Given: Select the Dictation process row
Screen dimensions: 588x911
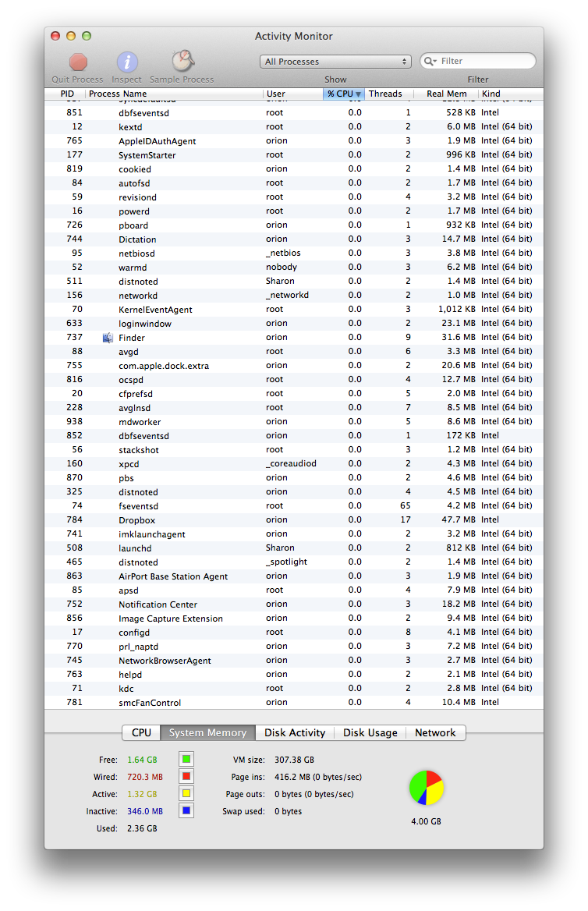Looking at the screenshot, I should 294,239.
